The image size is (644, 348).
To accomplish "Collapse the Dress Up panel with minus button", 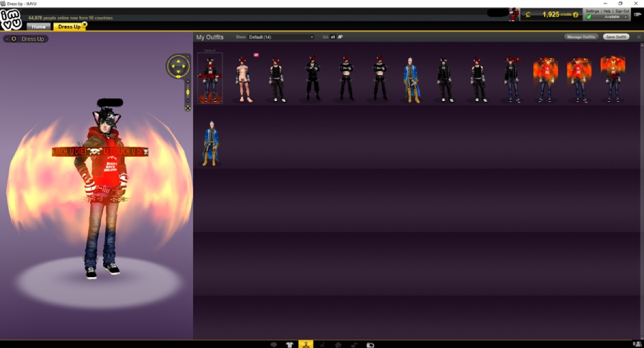I will pos(7,39).
